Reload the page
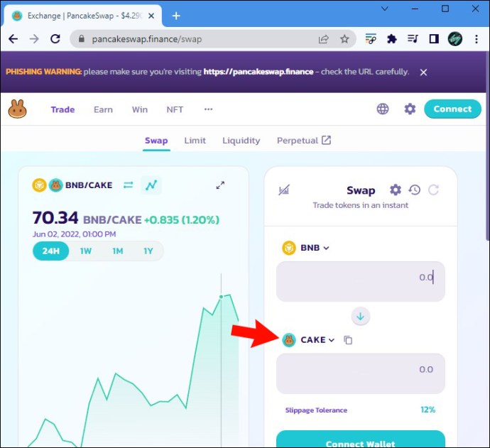The height and width of the screenshot is (448, 490). click(55, 39)
